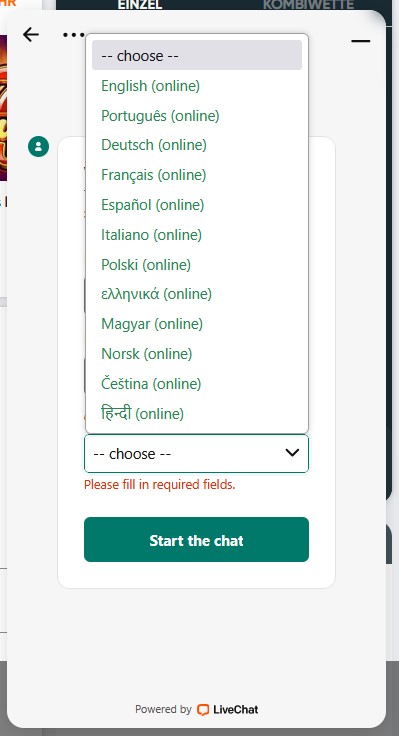Click the LiveChat logo
Viewport: 399px width, 736px height.
[x=228, y=709]
